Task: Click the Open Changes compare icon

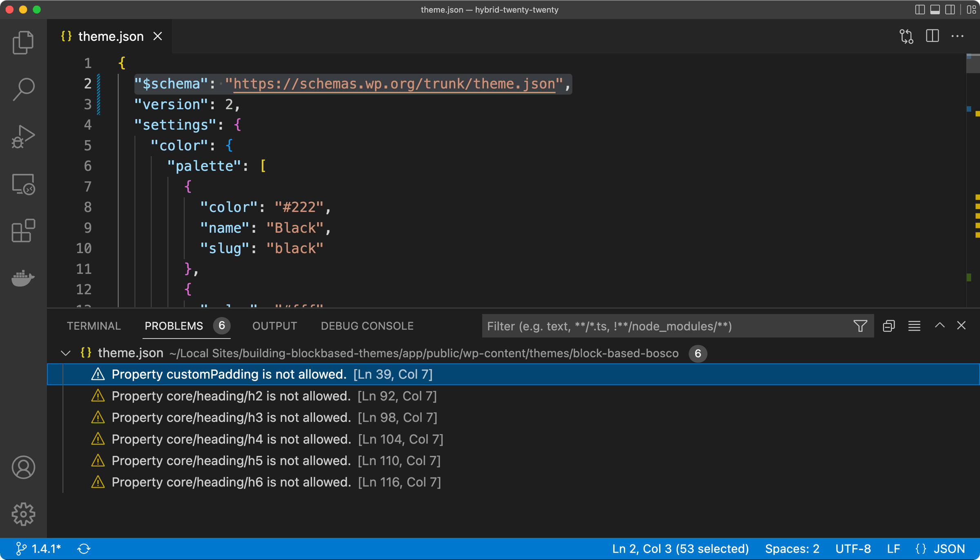Action: coord(906,36)
